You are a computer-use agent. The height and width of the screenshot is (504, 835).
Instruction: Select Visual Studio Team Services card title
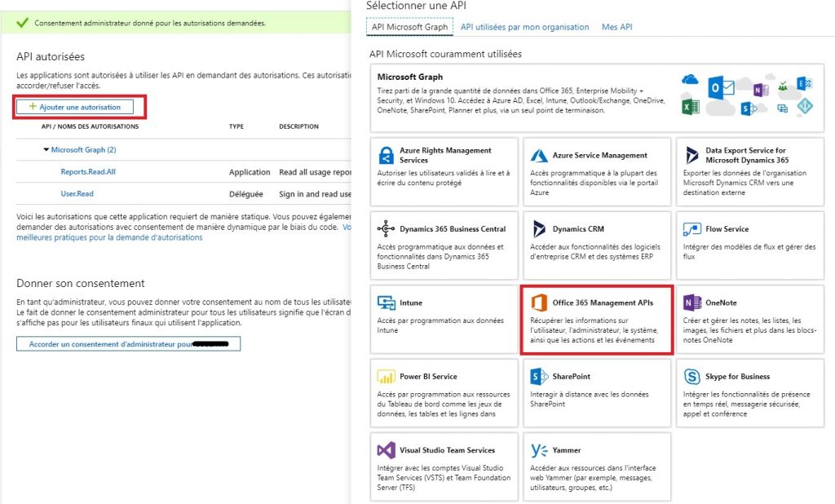coord(448,450)
